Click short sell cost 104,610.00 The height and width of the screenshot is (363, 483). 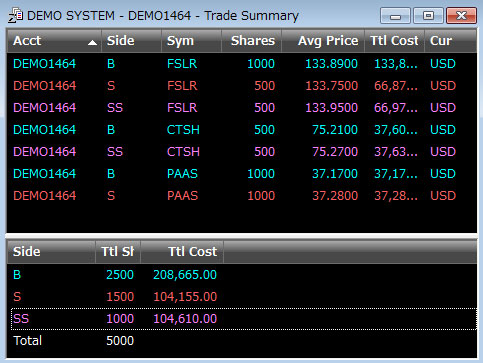coord(185,319)
